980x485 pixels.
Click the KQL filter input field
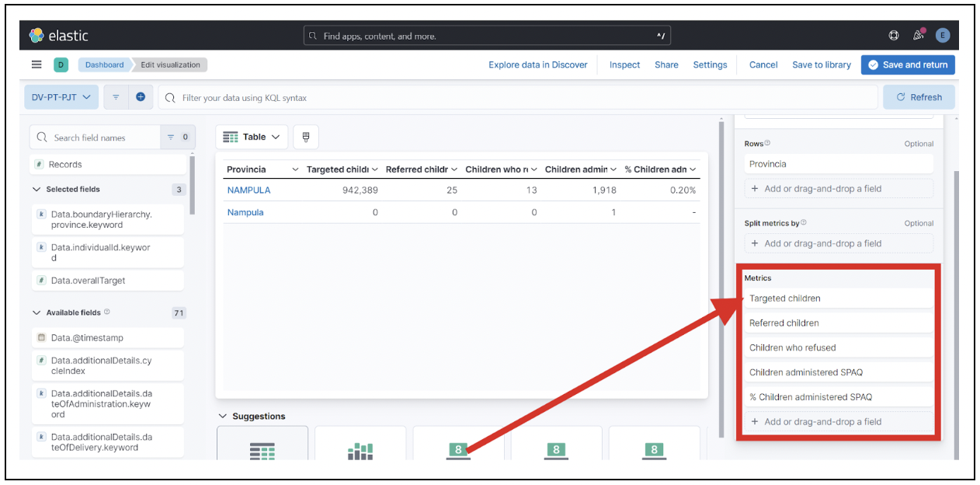tap(520, 98)
